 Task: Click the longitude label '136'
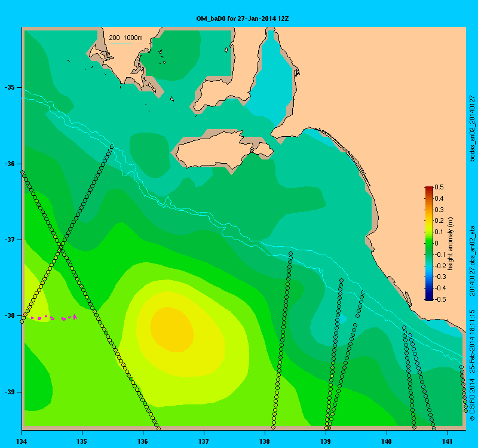(143, 441)
